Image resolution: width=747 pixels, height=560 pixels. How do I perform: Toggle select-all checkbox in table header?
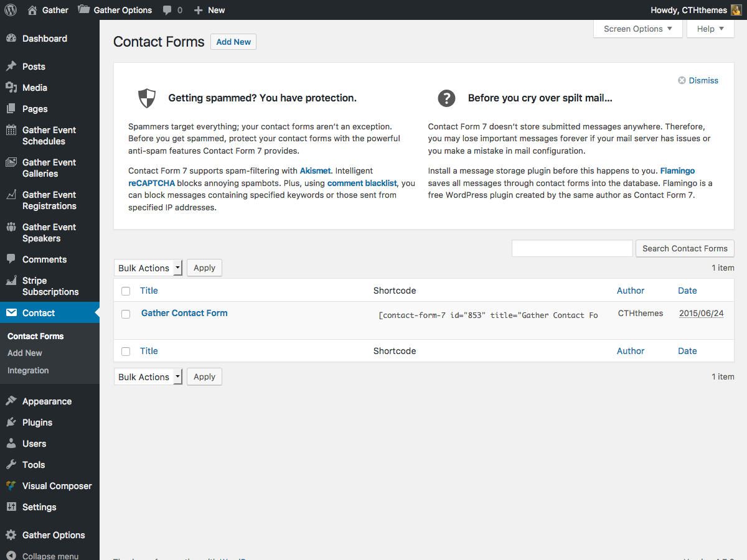pyautogui.click(x=126, y=291)
